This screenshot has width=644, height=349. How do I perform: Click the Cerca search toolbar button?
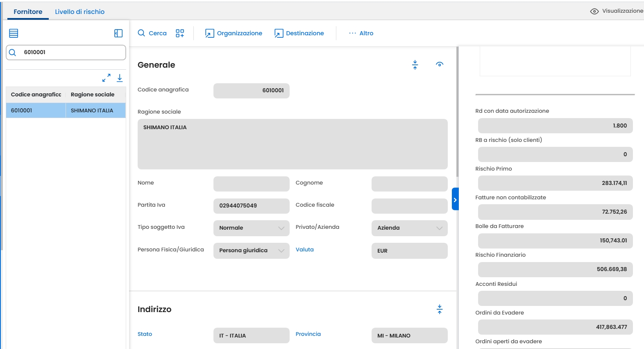click(x=152, y=33)
